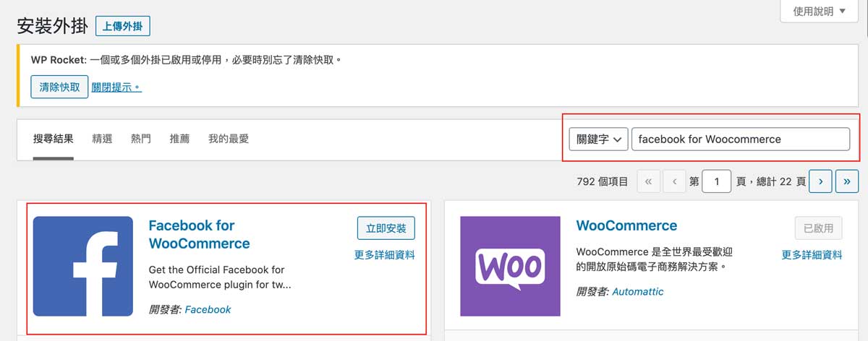Open the 關鍵字 search type dropdown
Image resolution: width=868 pixels, height=341 pixels.
tap(597, 139)
